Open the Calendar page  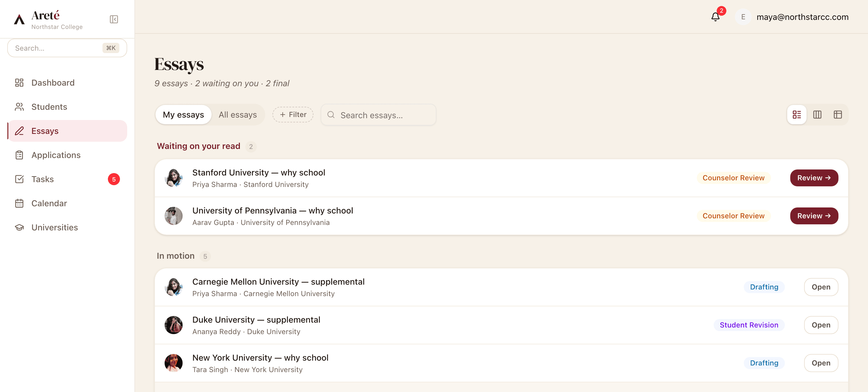pyautogui.click(x=67, y=203)
